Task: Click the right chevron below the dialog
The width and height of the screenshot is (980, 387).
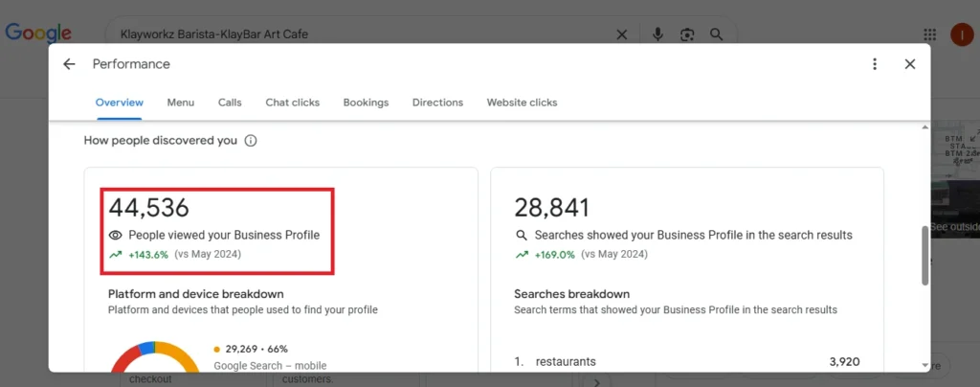Action: coord(596,381)
